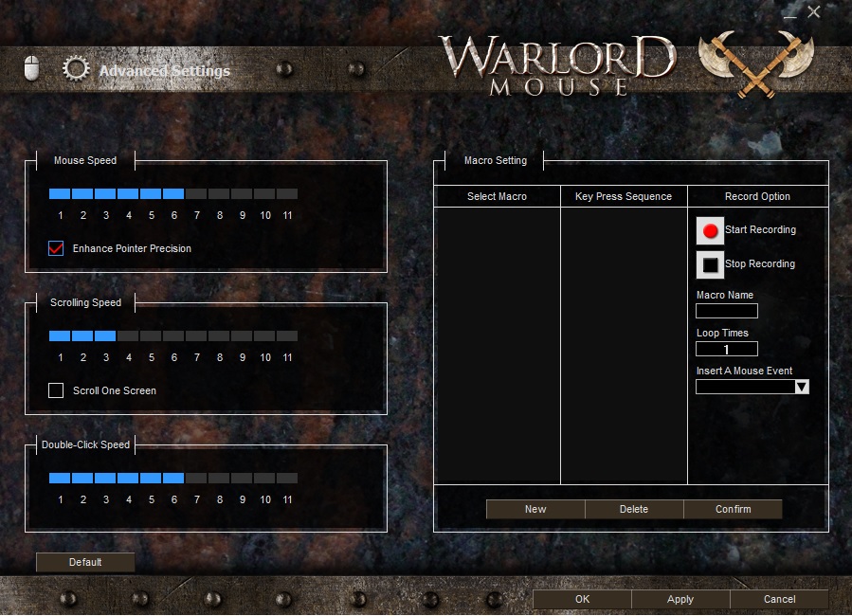This screenshot has height=616, width=852.
Task: Set Mouse Speed slider to level 9
Action: pos(242,194)
